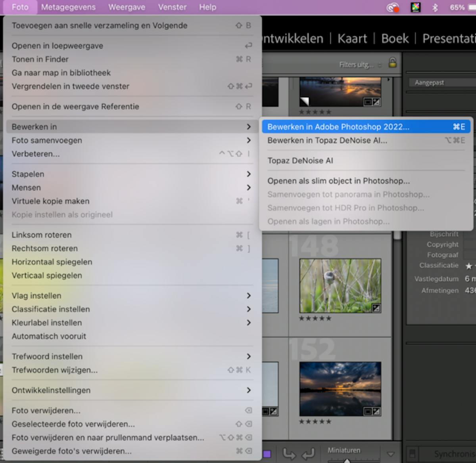Set star rating under bird photo
The height and width of the screenshot is (463, 476).
315,318
